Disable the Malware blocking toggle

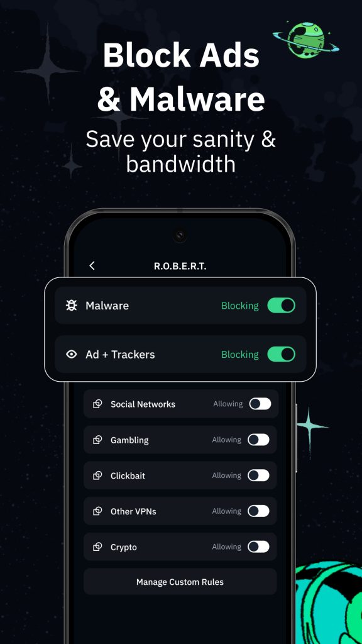(281, 305)
